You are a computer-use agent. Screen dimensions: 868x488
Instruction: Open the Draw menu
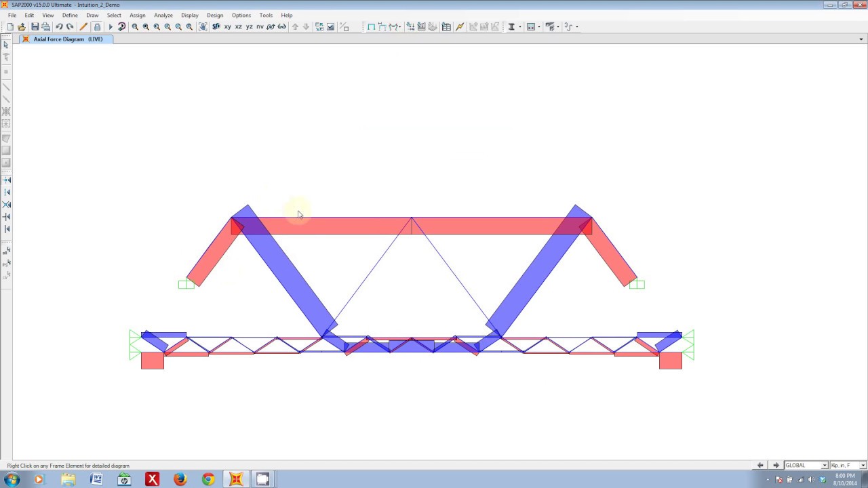pos(92,15)
